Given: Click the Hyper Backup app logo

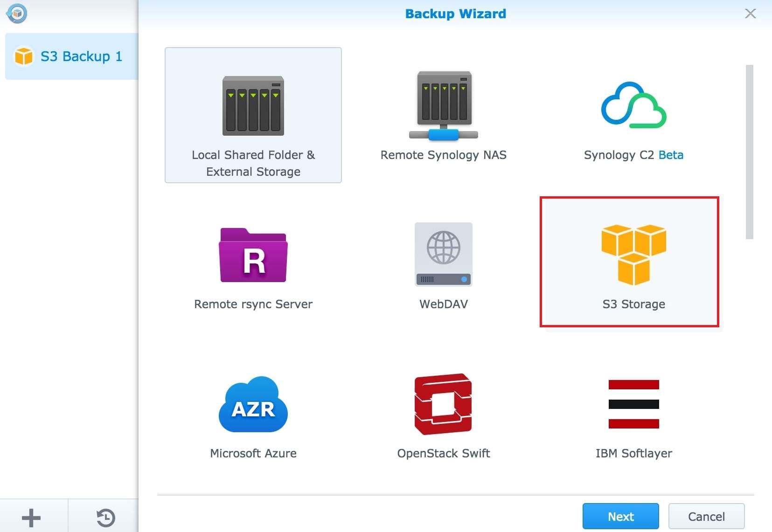Looking at the screenshot, I should [17, 14].
